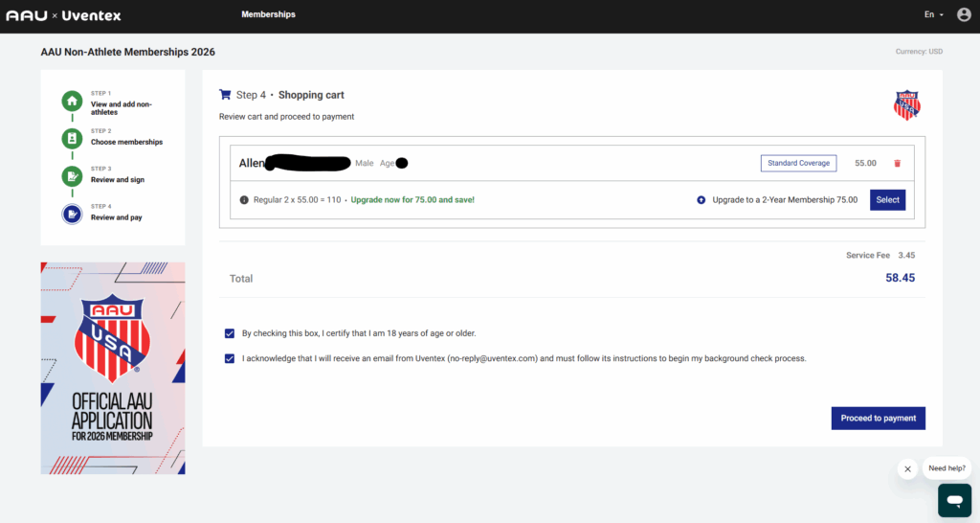Click the AAU x Uventex logo

63,15
